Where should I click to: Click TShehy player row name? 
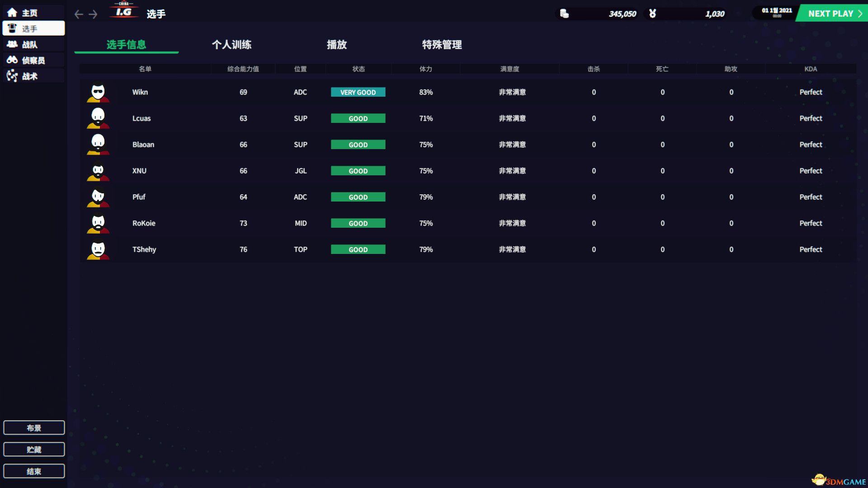click(144, 249)
